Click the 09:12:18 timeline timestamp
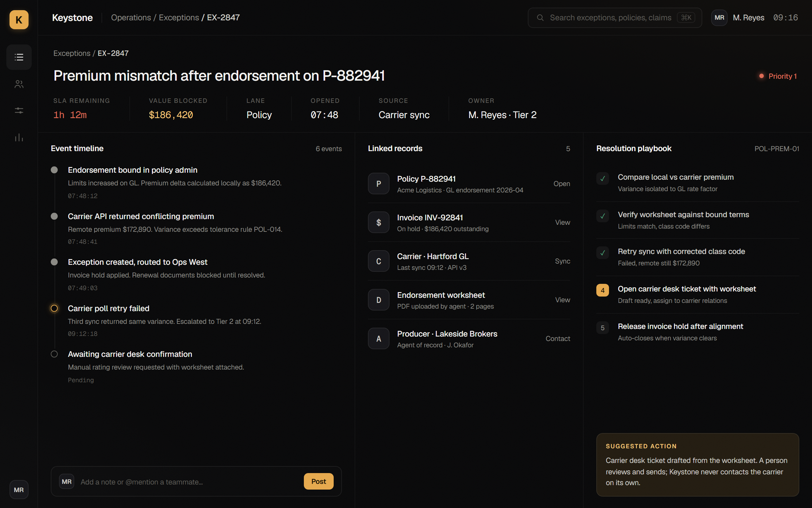The height and width of the screenshot is (508, 812). click(82, 334)
